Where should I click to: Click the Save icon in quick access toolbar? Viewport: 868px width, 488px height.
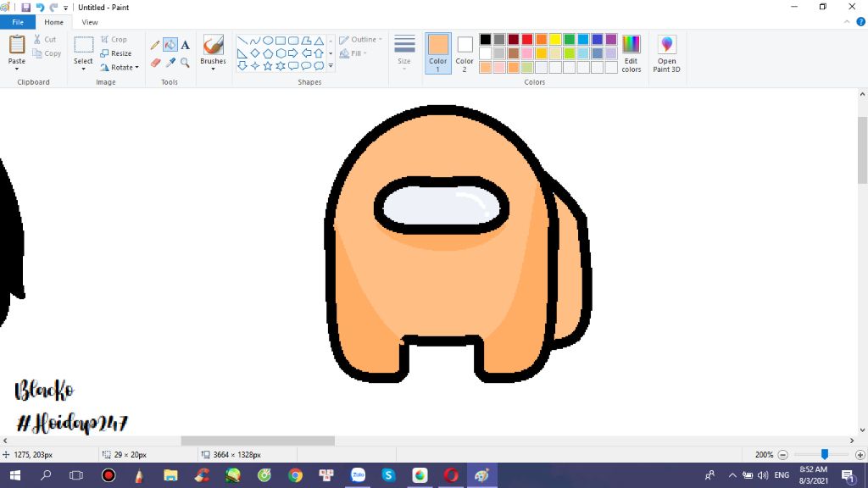[25, 8]
